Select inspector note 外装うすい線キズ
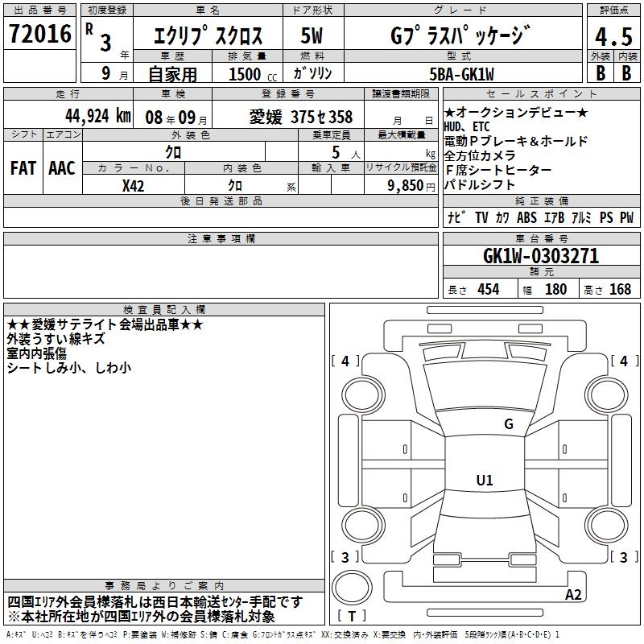Viewport: 644px width, 644px height. coord(56,339)
